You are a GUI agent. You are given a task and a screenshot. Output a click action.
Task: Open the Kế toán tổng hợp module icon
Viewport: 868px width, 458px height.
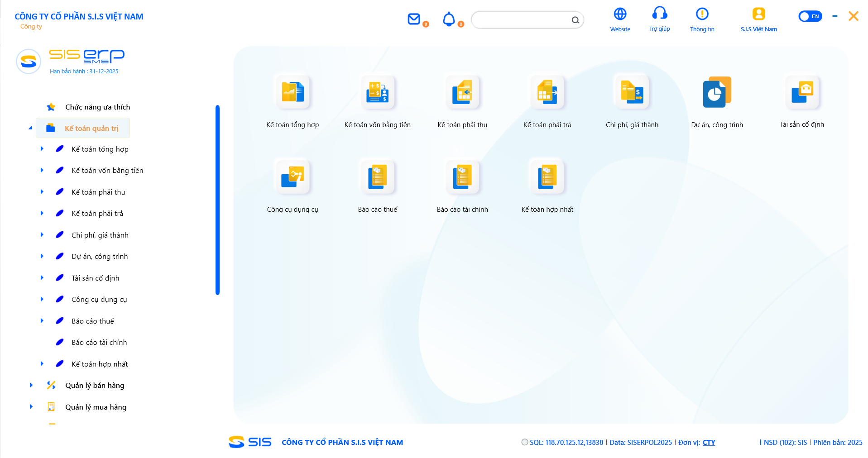point(293,92)
